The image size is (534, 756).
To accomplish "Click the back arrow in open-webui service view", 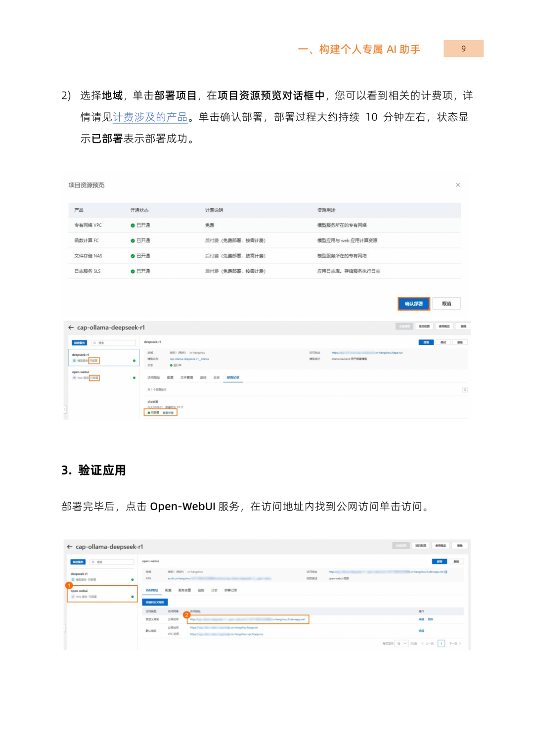I will (69, 547).
